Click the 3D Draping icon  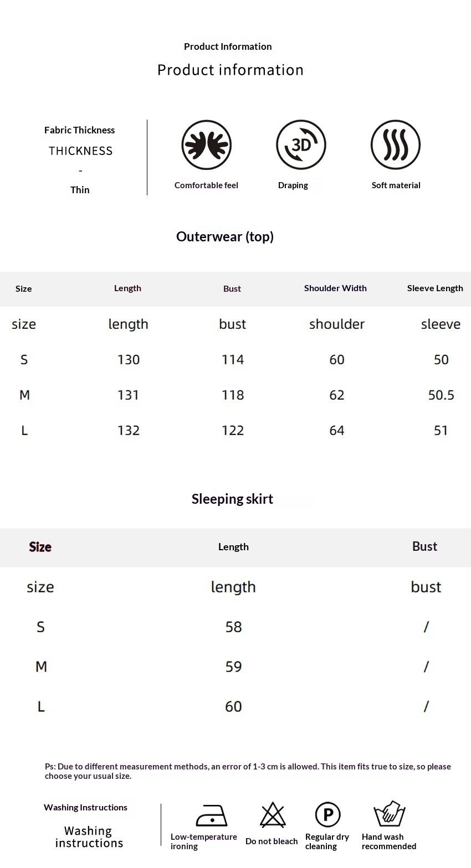pos(301,145)
